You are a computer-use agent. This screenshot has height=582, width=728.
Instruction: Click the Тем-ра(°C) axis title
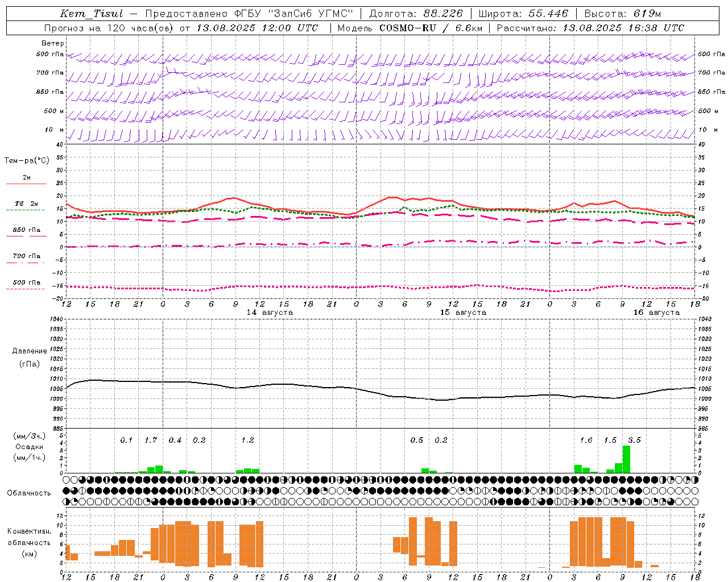pos(27,161)
